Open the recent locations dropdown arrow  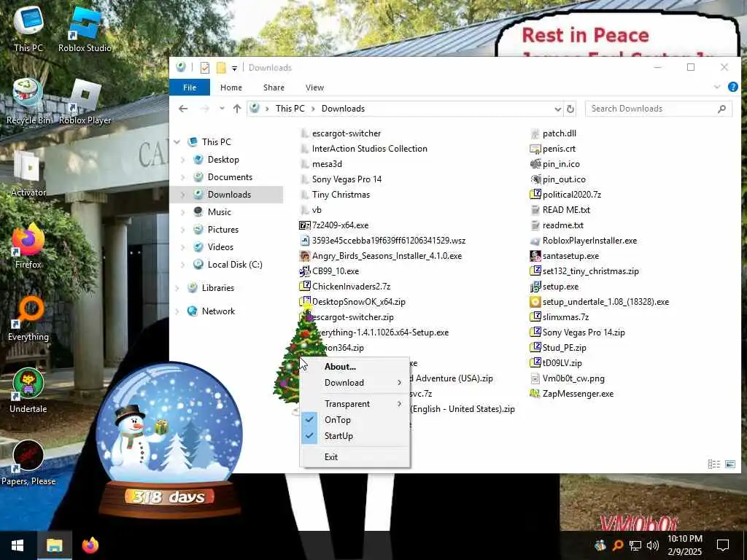(x=222, y=109)
